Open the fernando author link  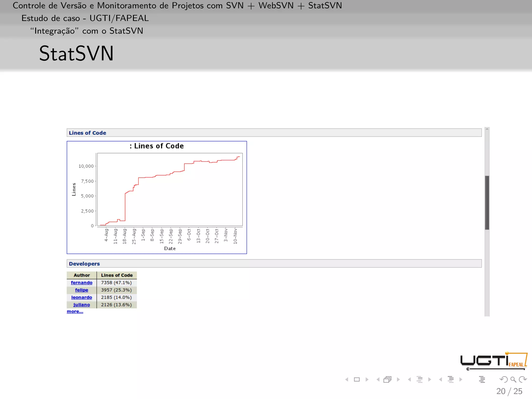pyautogui.click(x=82, y=283)
